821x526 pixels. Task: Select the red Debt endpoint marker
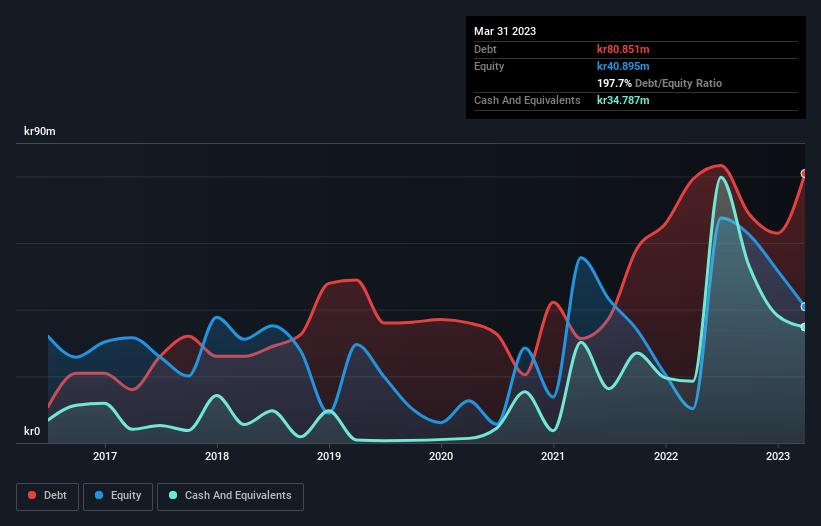pos(804,173)
